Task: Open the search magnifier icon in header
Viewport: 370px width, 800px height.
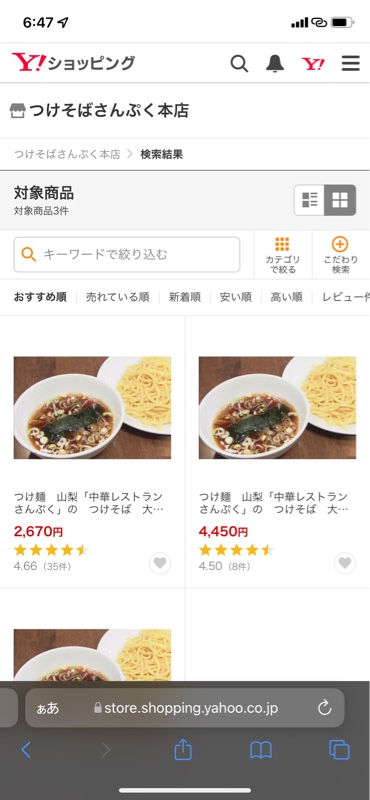Action: point(239,64)
